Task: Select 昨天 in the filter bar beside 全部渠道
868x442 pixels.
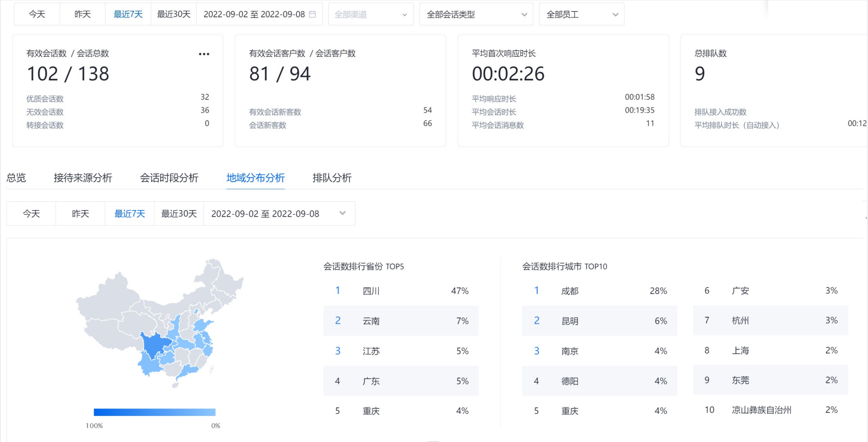Action: tap(82, 14)
